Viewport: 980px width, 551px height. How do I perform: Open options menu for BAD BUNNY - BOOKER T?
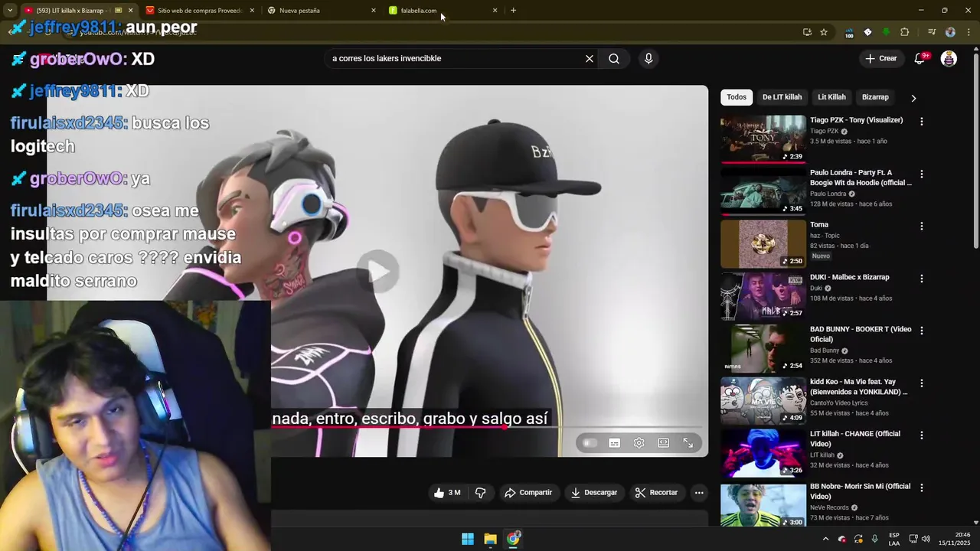921,331
